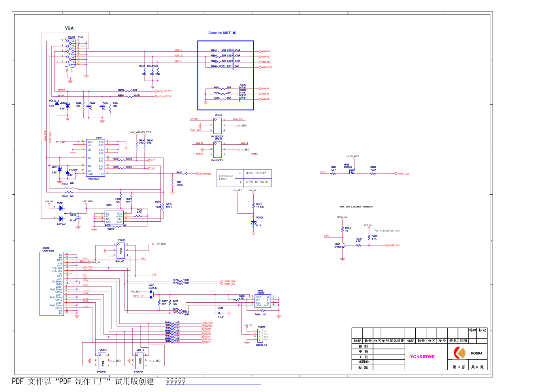This screenshot has width=554, height=392.
Task: Open the underlined link at page bottom
Action: click(213, 382)
